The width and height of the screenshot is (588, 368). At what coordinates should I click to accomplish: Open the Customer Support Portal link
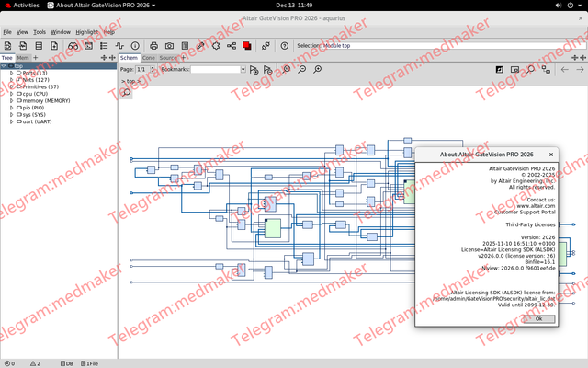click(x=525, y=213)
